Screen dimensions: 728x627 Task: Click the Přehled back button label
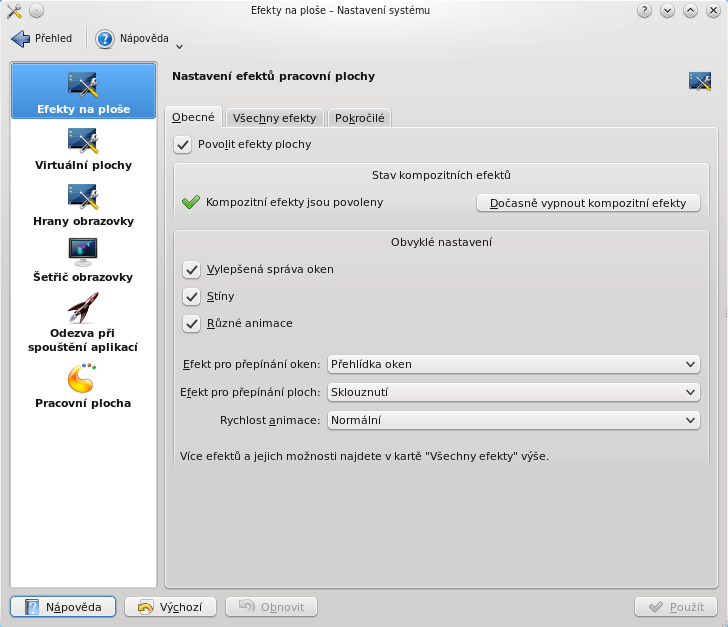[53, 39]
